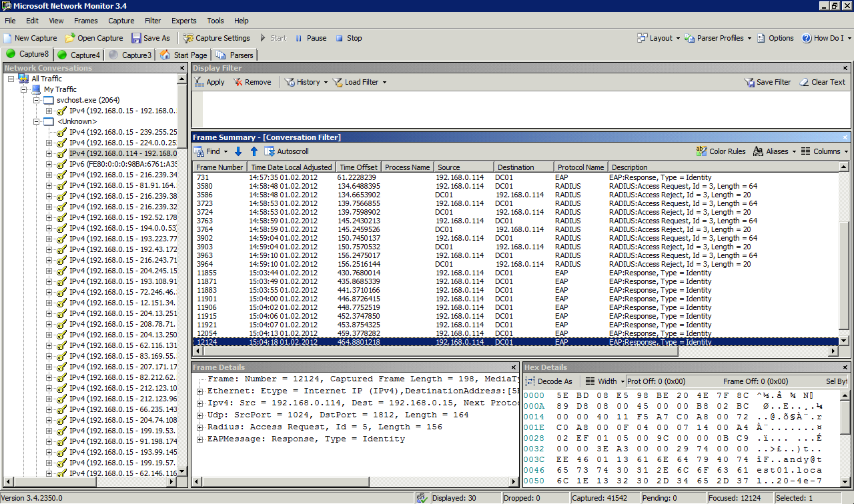
Task: Open the Layout dropdown menu
Action: coord(659,38)
